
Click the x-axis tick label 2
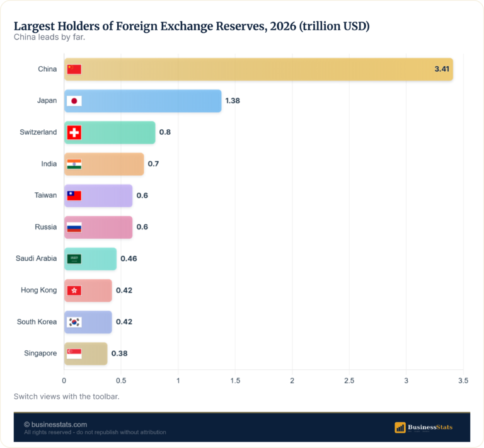click(x=292, y=381)
